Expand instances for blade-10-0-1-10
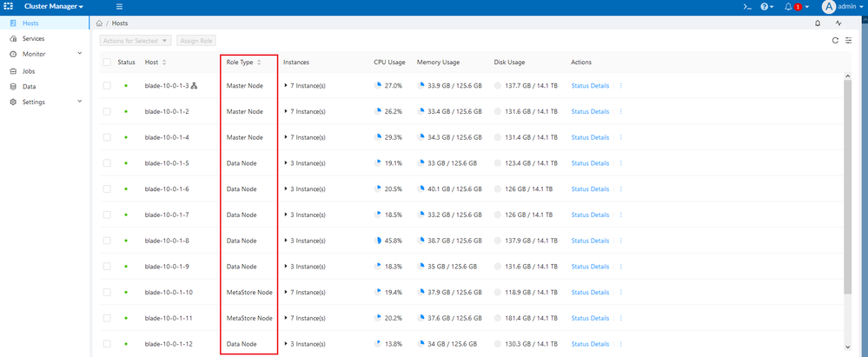Screen dimensions: 868x357 pyautogui.click(x=286, y=292)
